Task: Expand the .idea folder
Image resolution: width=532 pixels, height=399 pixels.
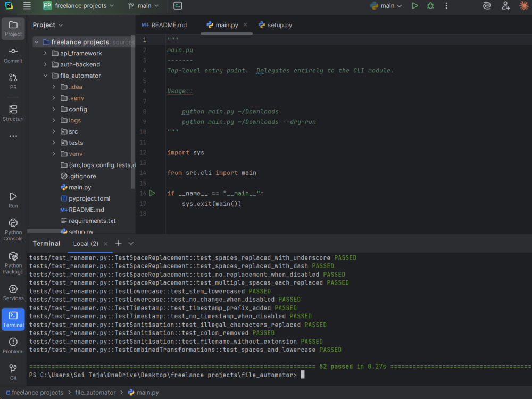Action: pyautogui.click(x=54, y=87)
